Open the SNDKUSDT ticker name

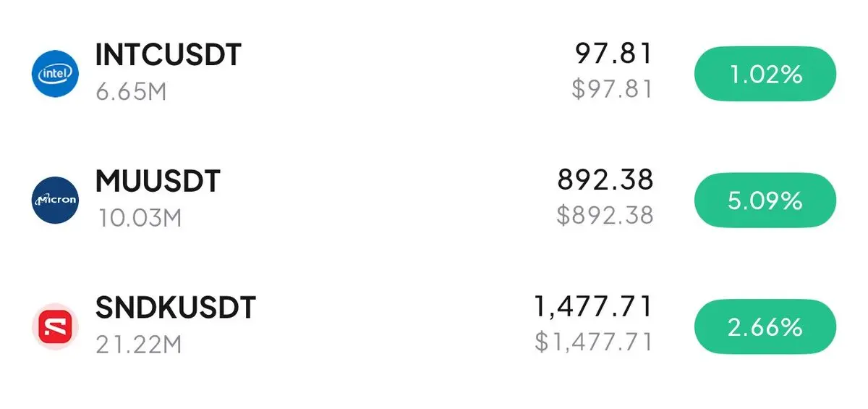pyautogui.click(x=176, y=308)
